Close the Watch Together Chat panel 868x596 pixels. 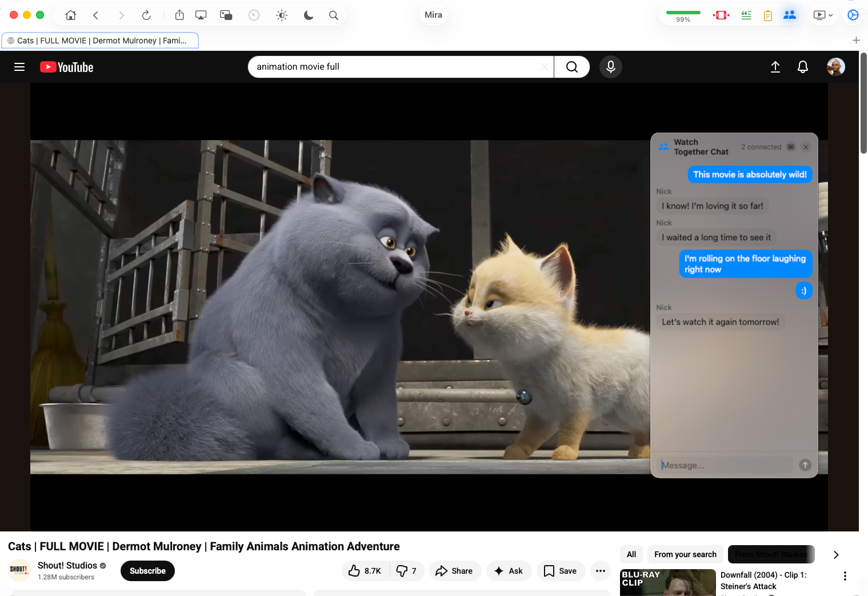[x=806, y=147]
